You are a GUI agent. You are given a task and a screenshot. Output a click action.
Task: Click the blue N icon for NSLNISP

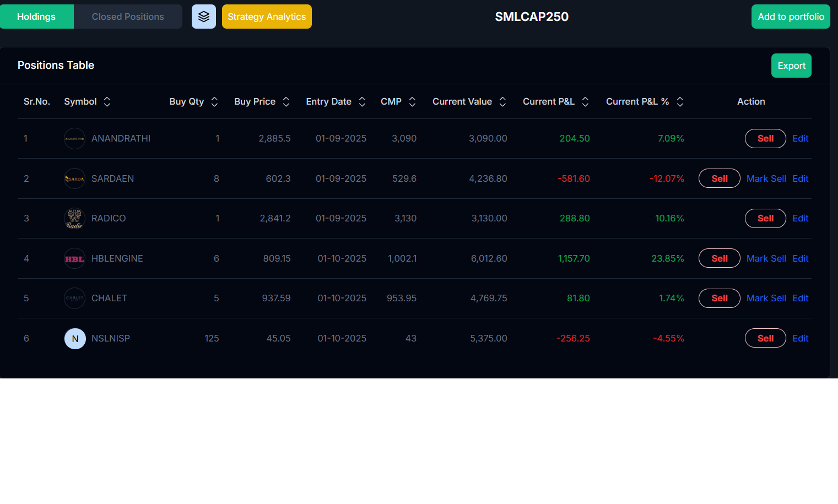[75, 338]
